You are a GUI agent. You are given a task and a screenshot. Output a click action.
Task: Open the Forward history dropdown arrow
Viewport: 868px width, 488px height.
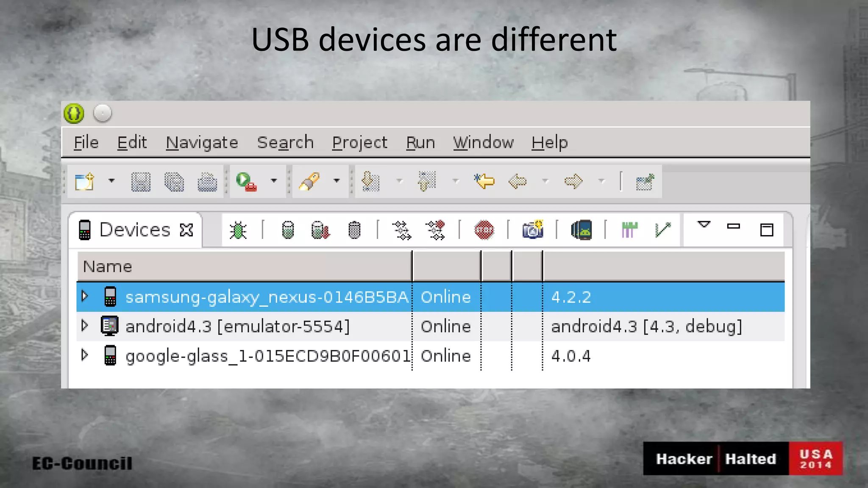click(601, 181)
